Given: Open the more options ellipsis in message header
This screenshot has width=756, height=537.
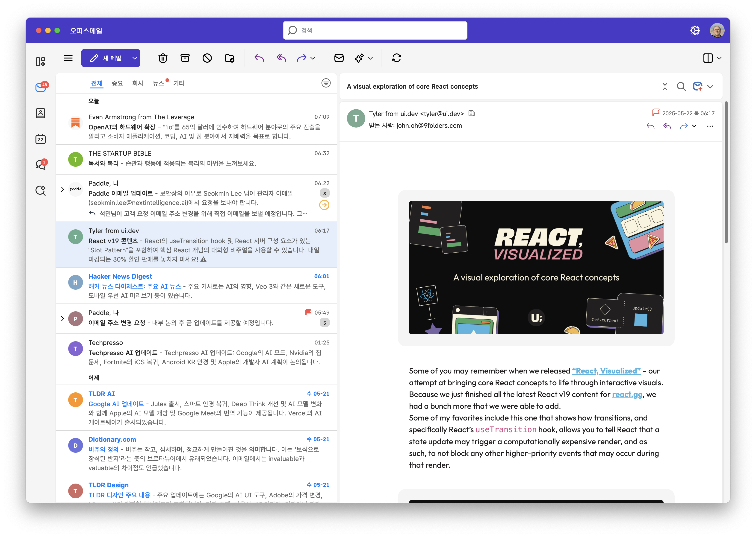Looking at the screenshot, I should point(710,126).
